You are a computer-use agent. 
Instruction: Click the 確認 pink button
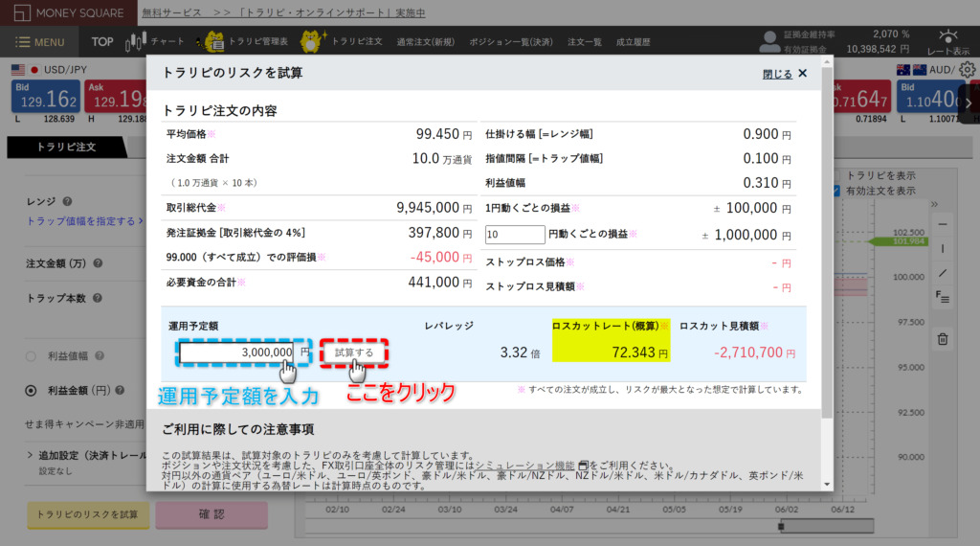212,514
